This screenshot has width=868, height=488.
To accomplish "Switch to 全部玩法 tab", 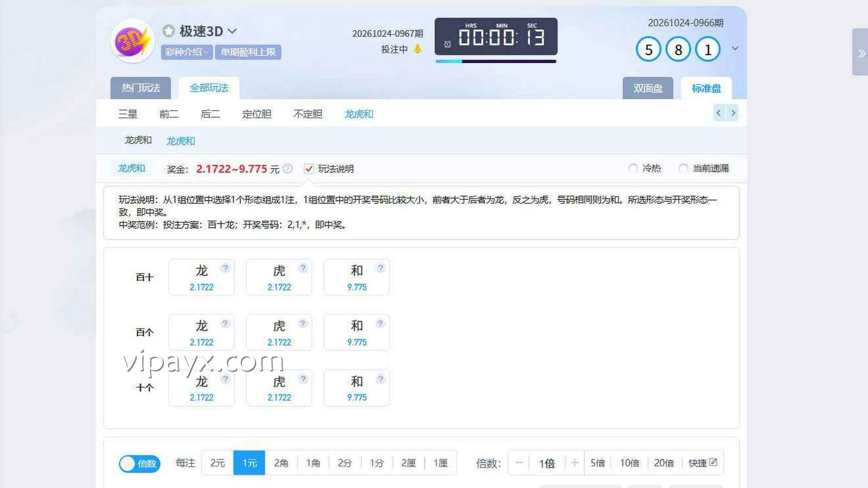I will (x=209, y=88).
